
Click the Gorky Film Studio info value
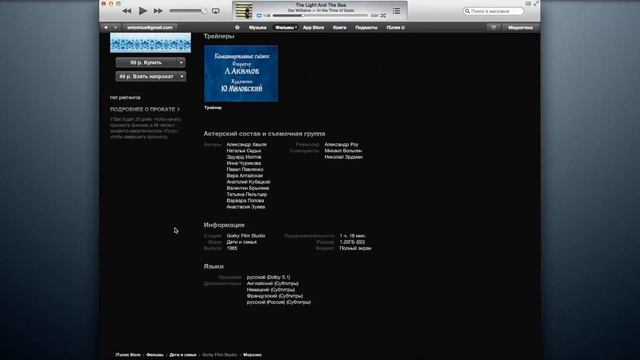point(246,236)
